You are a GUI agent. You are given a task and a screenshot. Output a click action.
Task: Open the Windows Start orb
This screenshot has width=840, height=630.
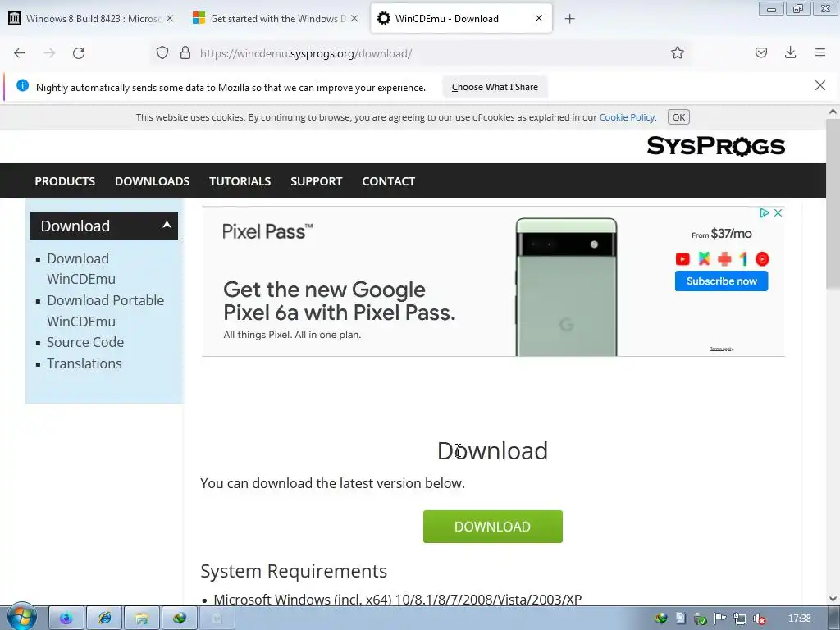(21, 617)
